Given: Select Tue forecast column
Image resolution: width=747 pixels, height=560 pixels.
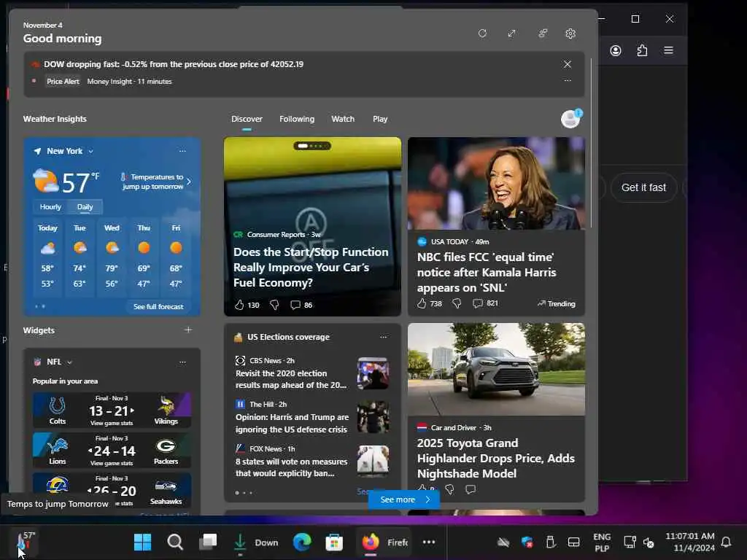Looking at the screenshot, I should tap(80, 256).
